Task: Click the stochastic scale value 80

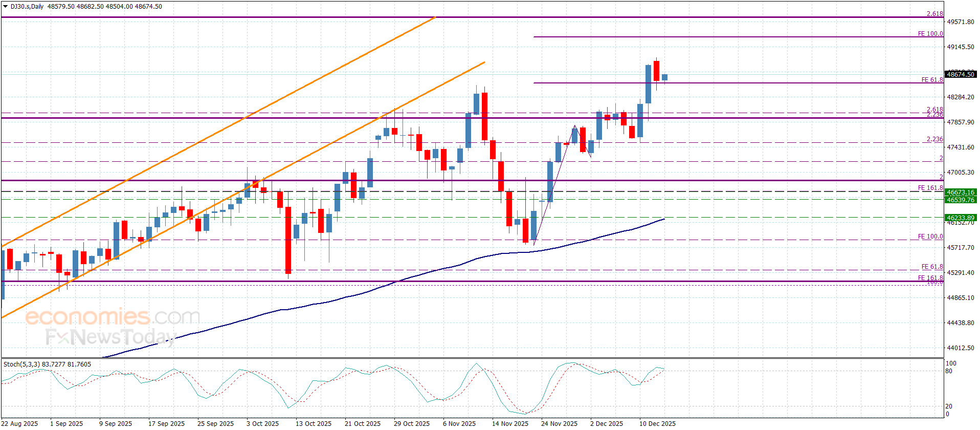Action: tap(949, 371)
